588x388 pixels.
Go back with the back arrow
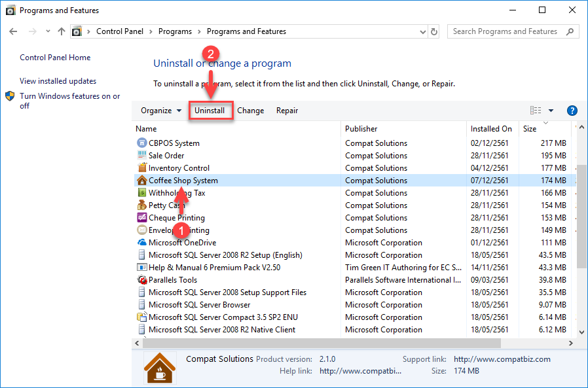coord(13,31)
